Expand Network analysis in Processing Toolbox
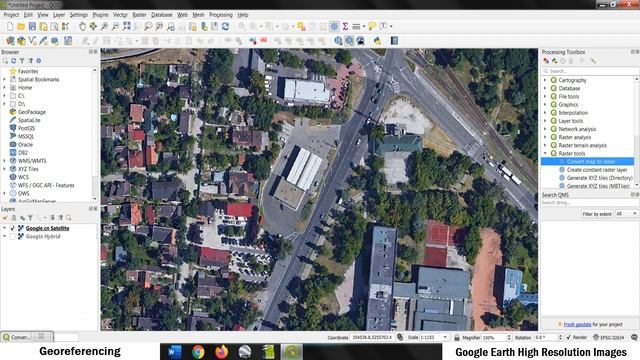The image size is (640, 360). (x=545, y=129)
